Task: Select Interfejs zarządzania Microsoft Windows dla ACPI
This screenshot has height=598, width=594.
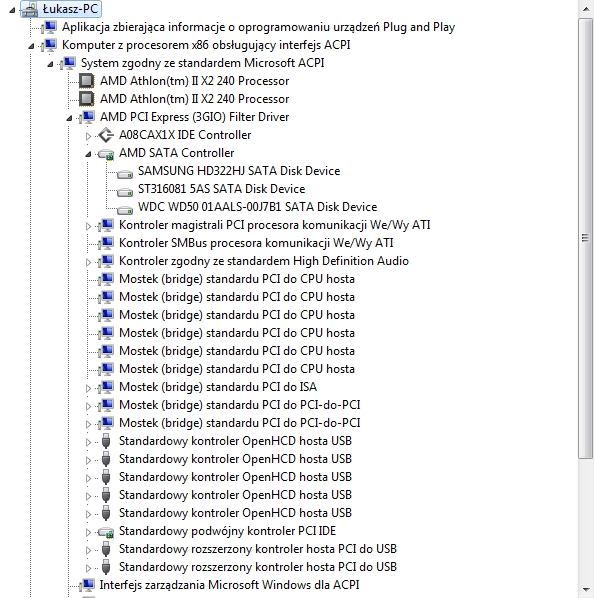Action: (229, 585)
